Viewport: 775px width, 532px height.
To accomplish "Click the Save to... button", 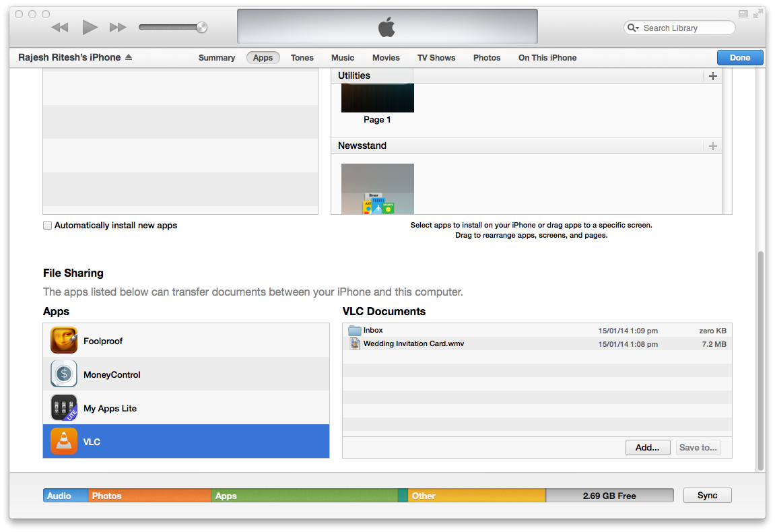I will pos(698,447).
